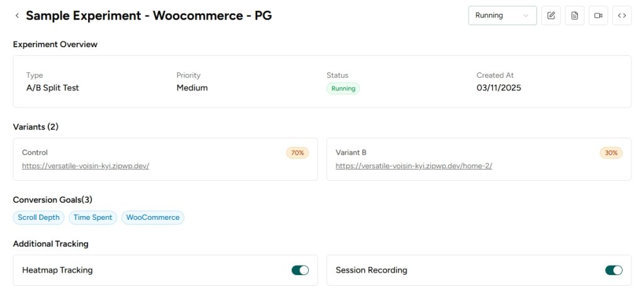The width and height of the screenshot is (644, 304).
Task: Disable the Session Recording toggle
Action: point(614,270)
